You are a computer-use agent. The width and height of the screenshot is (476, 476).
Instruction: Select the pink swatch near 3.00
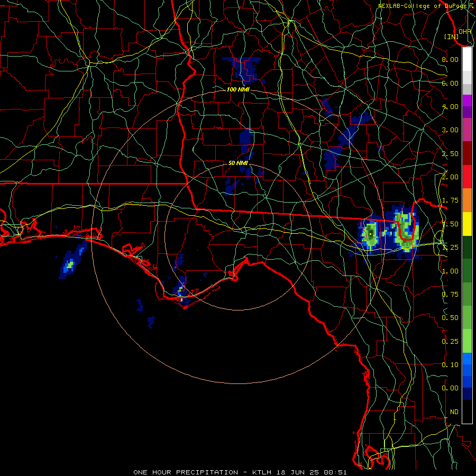(x=467, y=130)
